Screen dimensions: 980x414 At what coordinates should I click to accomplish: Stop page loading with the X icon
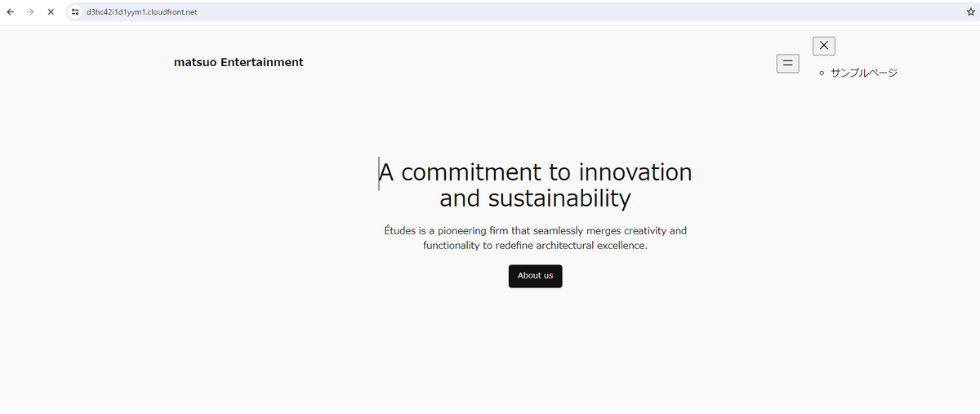(x=51, y=12)
